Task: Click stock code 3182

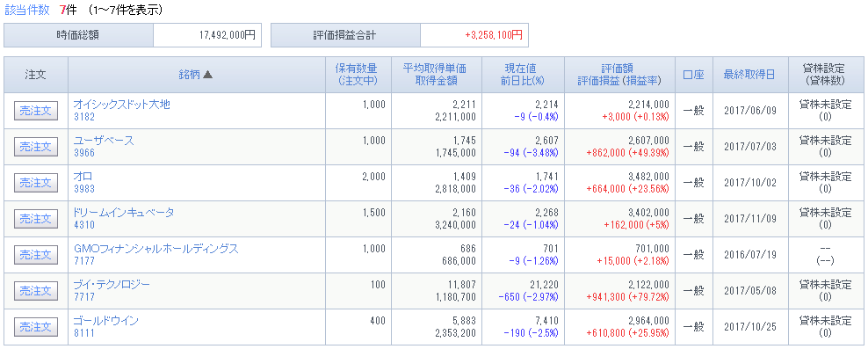Action: point(84,117)
